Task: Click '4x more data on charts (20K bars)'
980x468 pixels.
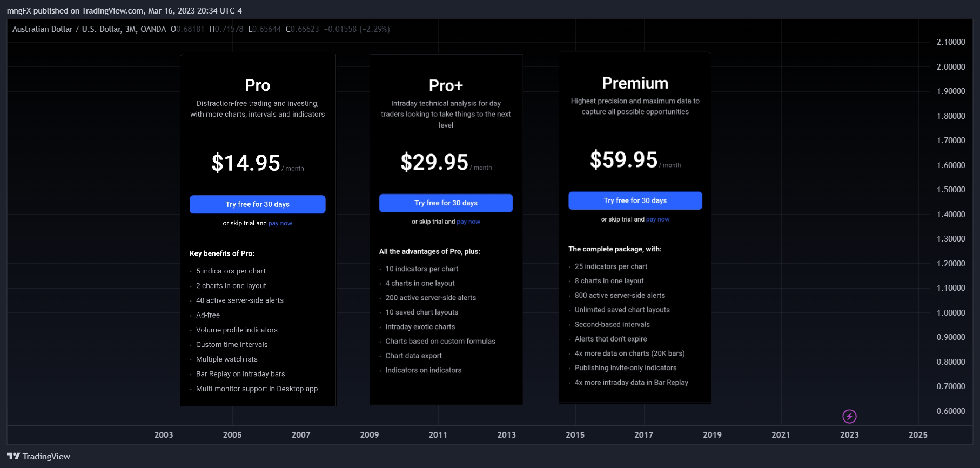Action: click(x=630, y=353)
